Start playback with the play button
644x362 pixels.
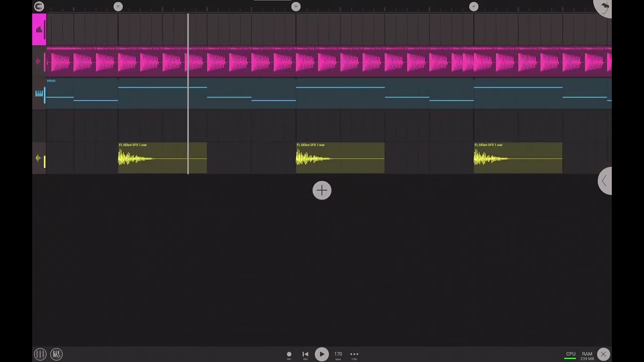(x=321, y=354)
